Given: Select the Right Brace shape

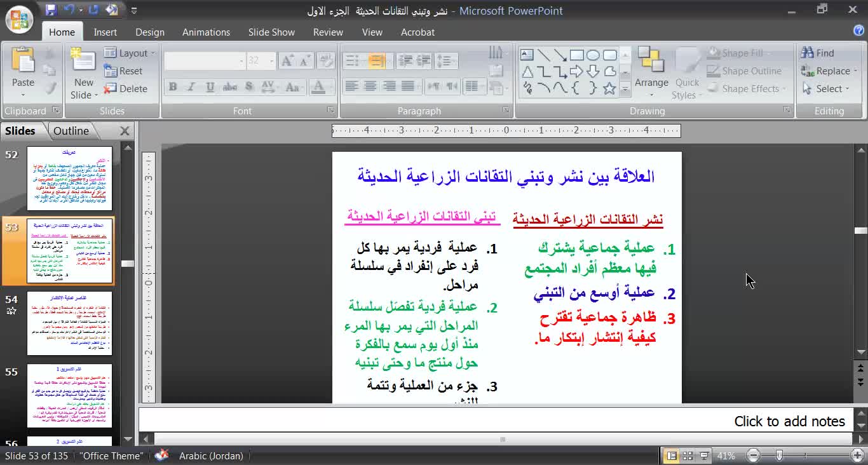Looking at the screenshot, I should [x=593, y=88].
